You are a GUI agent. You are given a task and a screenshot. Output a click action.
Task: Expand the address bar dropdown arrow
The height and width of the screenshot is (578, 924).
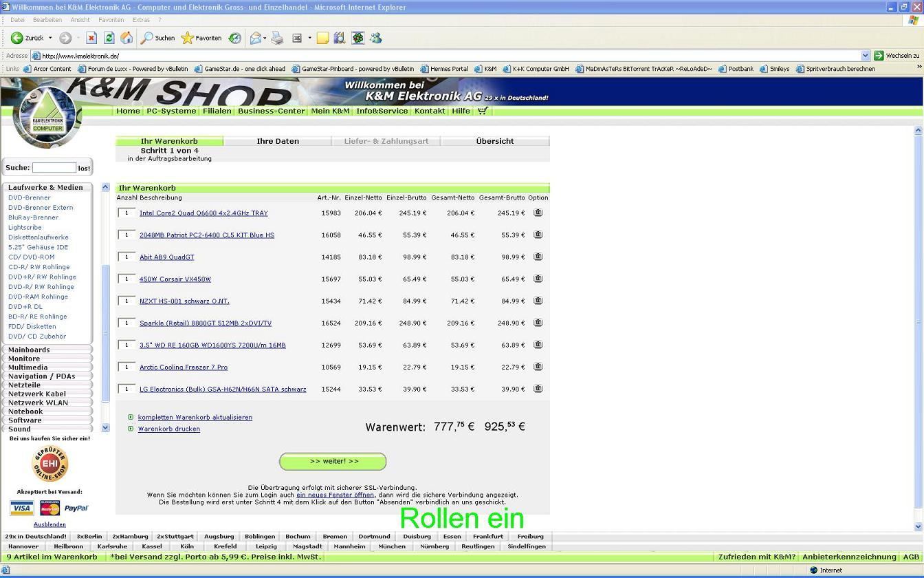pyautogui.click(x=866, y=56)
